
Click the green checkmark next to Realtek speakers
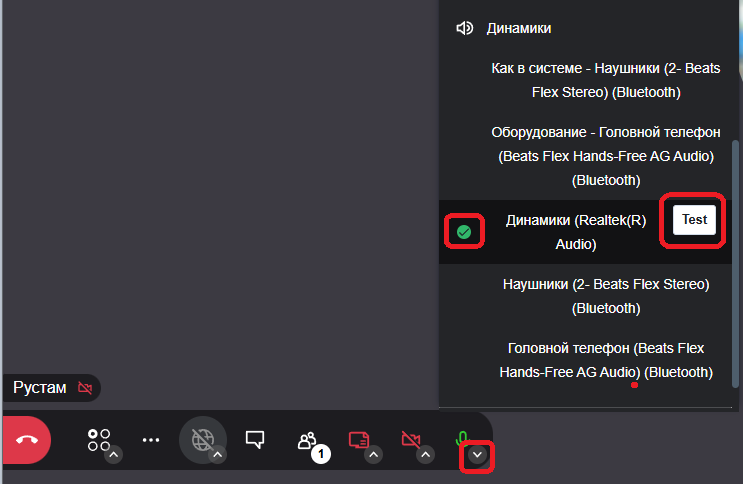(464, 232)
